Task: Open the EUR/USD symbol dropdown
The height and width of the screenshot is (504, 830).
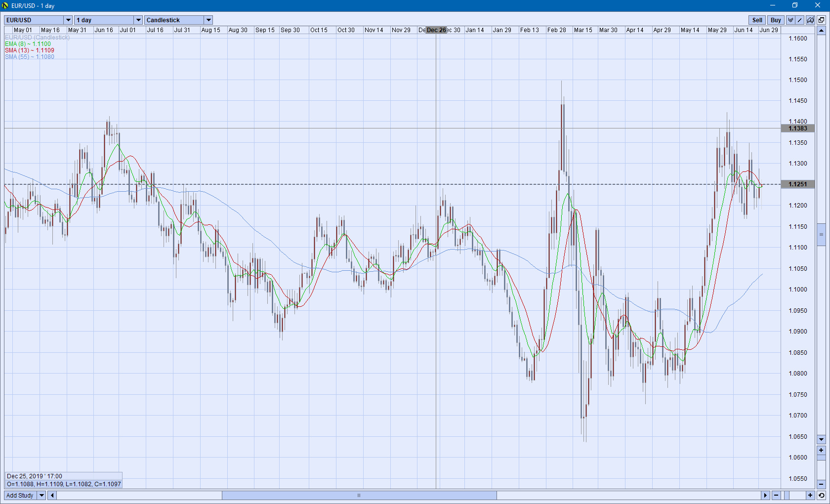Action: 68,20
